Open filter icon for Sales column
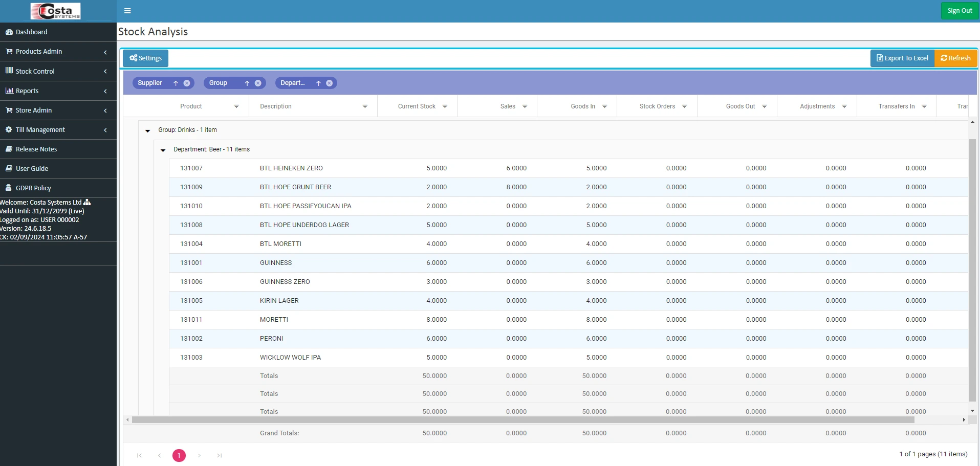Image resolution: width=980 pixels, height=466 pixels. click(525, 106)
